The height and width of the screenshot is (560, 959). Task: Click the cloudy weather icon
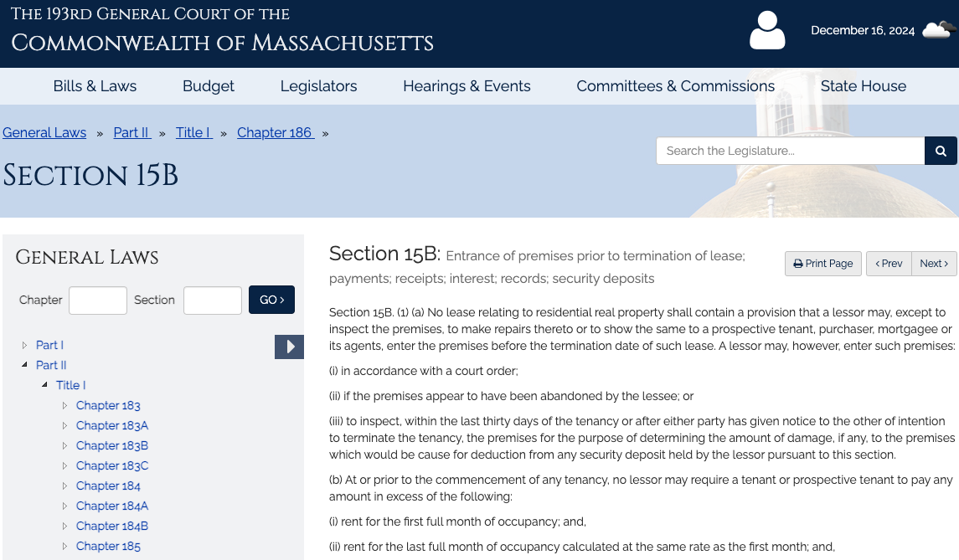939,30
